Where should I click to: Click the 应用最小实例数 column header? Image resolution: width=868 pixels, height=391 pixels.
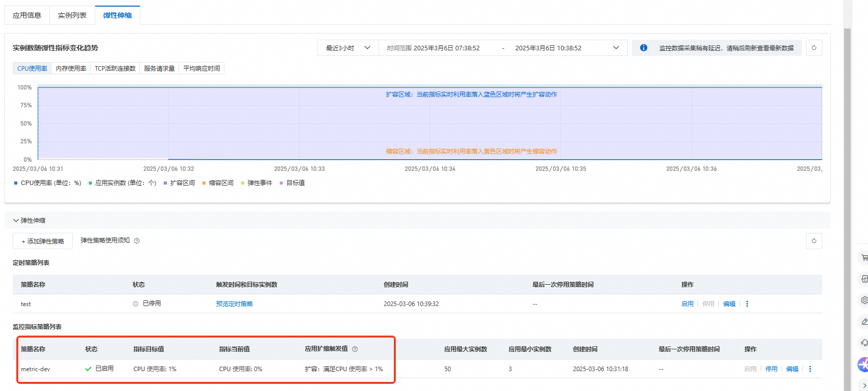tap(530, 349)
